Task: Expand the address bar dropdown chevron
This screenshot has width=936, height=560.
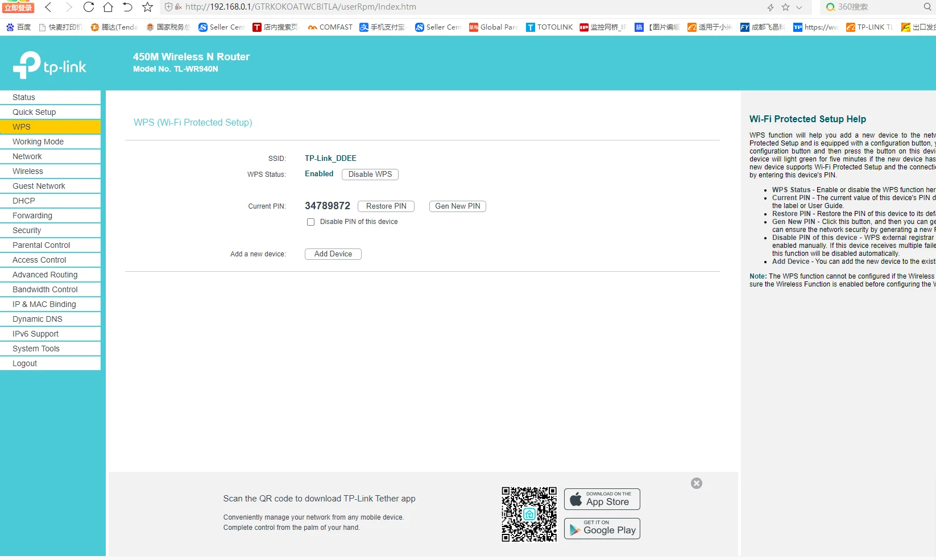Action: (799, 7)
